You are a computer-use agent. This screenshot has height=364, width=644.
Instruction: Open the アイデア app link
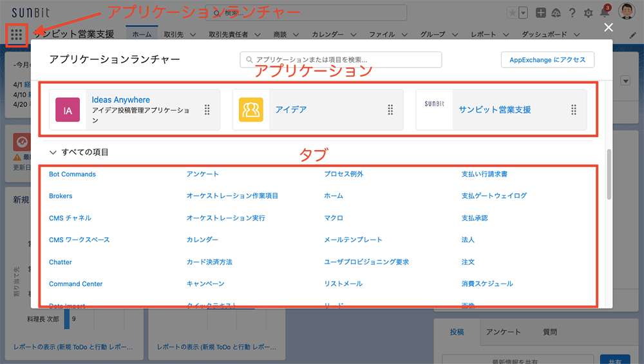[x=291, y=110]
